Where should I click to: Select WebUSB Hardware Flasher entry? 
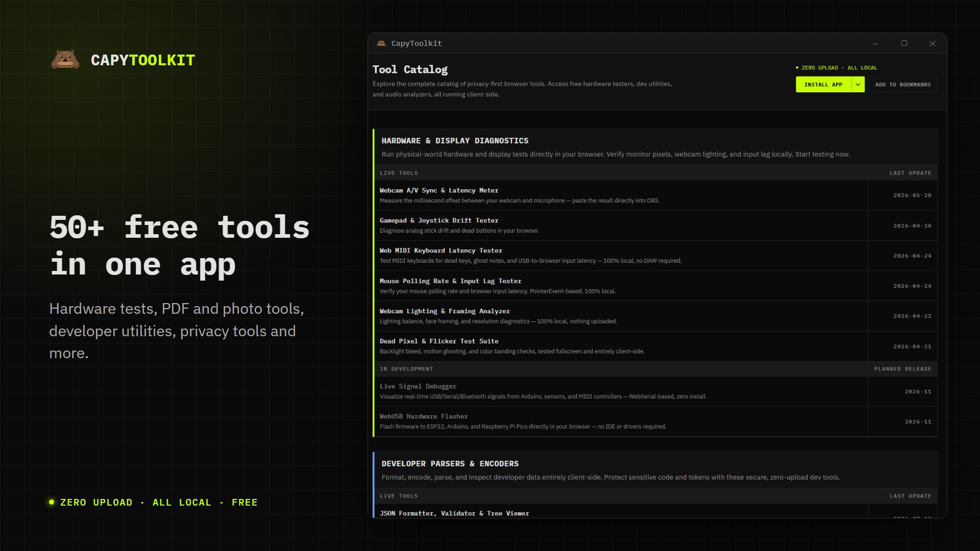621,421
